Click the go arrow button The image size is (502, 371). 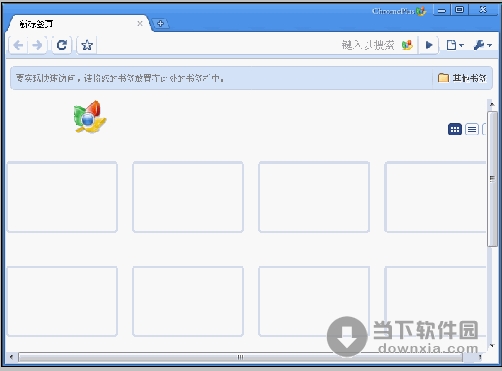[429, 45]
